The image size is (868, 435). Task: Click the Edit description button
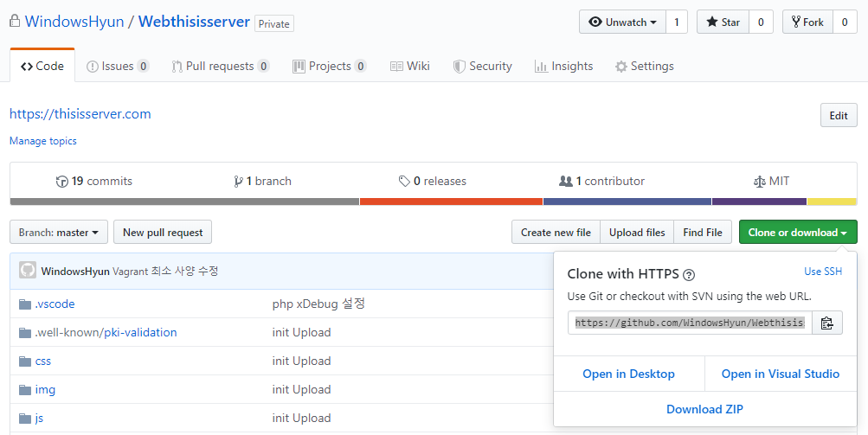[839, 116]
